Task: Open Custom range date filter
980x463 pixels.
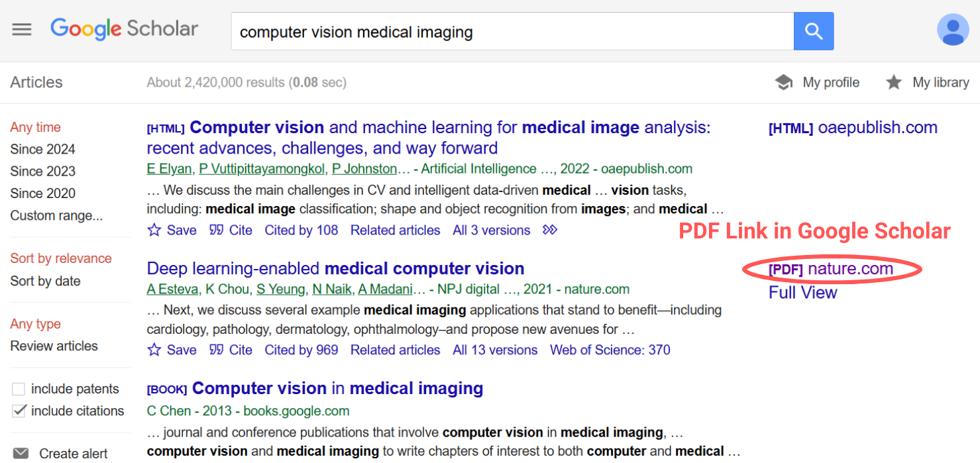Action: 56,215
